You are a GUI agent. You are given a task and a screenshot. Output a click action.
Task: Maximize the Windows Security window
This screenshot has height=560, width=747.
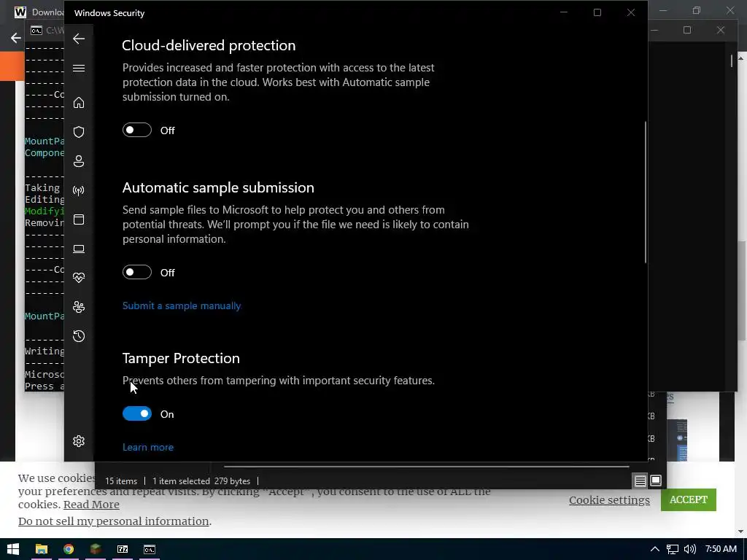pyautogui.click(x=597, y=12)
